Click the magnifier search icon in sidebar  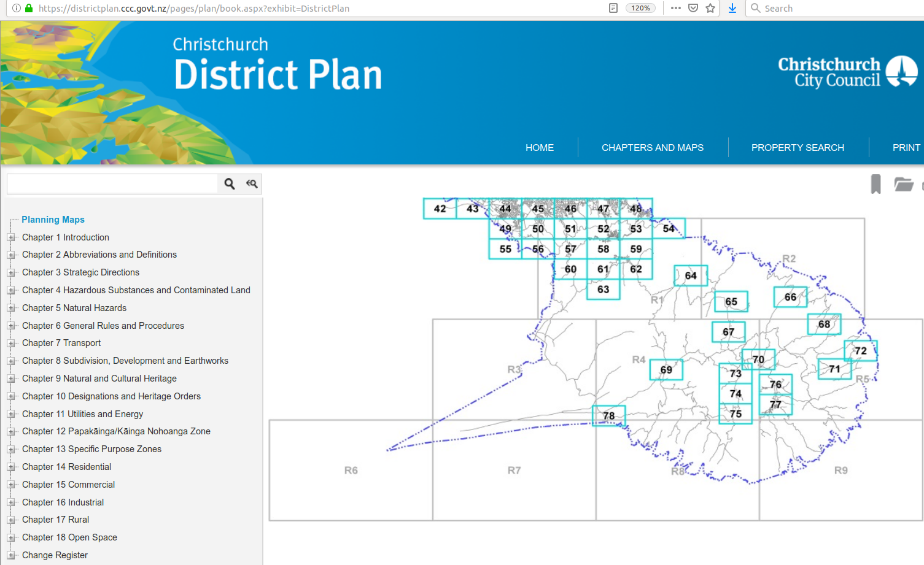tap(230, 183)
